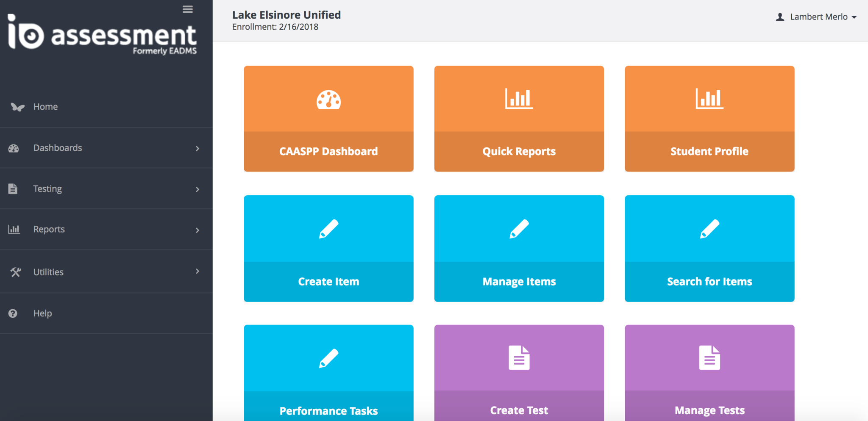Go to Home in the sidebar

(45, 107)
